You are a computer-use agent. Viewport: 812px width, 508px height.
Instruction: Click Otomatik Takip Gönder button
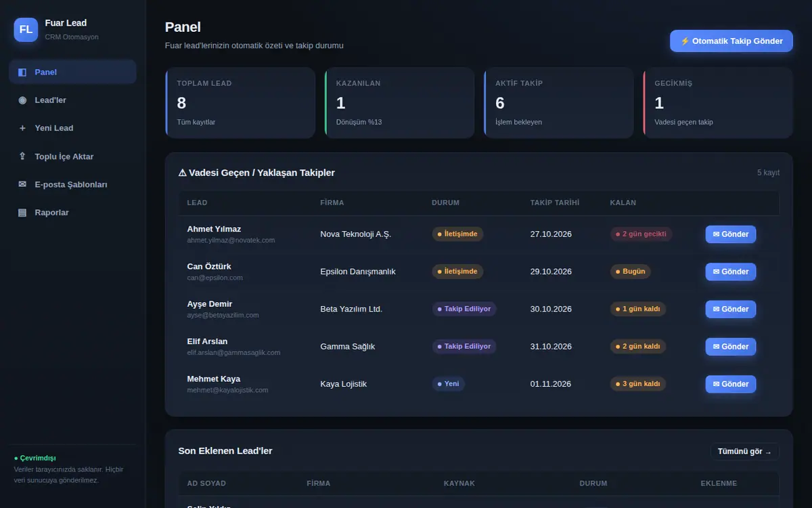point(731,41)
